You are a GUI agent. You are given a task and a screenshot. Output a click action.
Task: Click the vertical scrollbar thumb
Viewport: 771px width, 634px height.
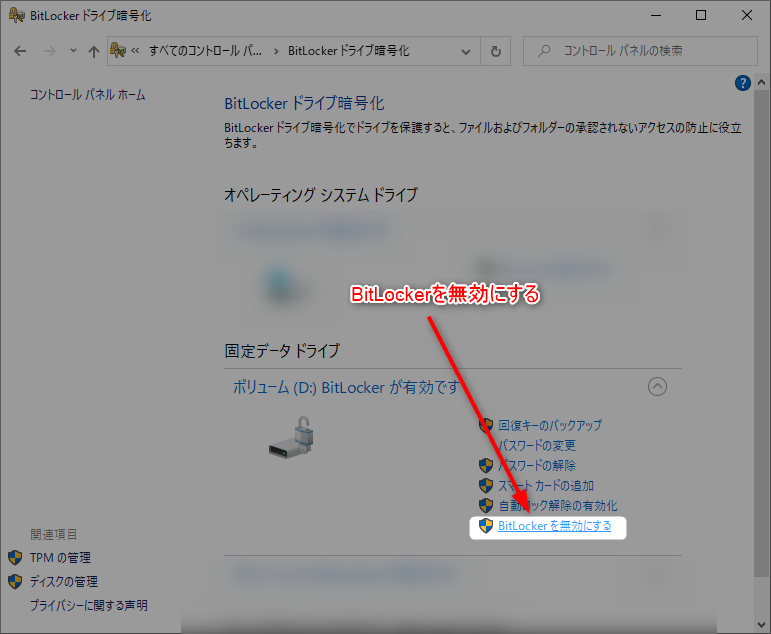coord(761,333)
